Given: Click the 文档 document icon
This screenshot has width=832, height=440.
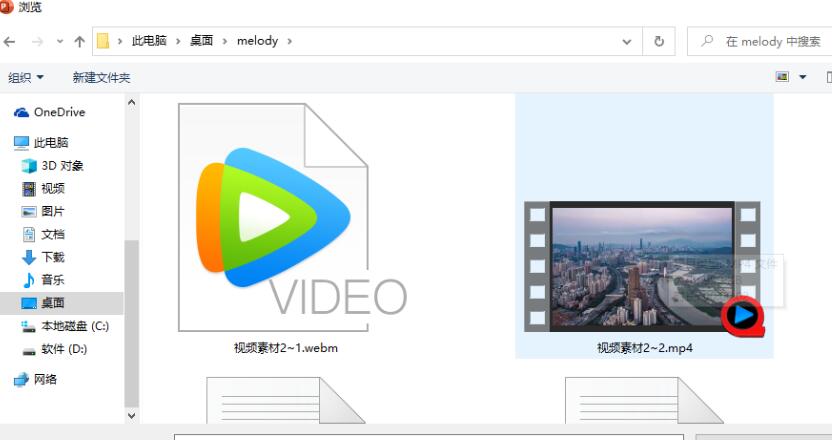Looking at the screenshot, I should (x=29, y=234).
